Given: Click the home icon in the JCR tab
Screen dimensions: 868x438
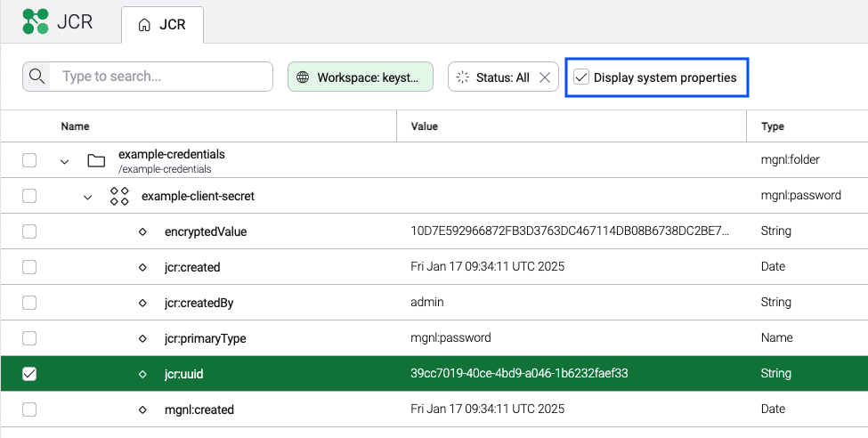Looking at the screenshot, I should click(x=144, y=25).
